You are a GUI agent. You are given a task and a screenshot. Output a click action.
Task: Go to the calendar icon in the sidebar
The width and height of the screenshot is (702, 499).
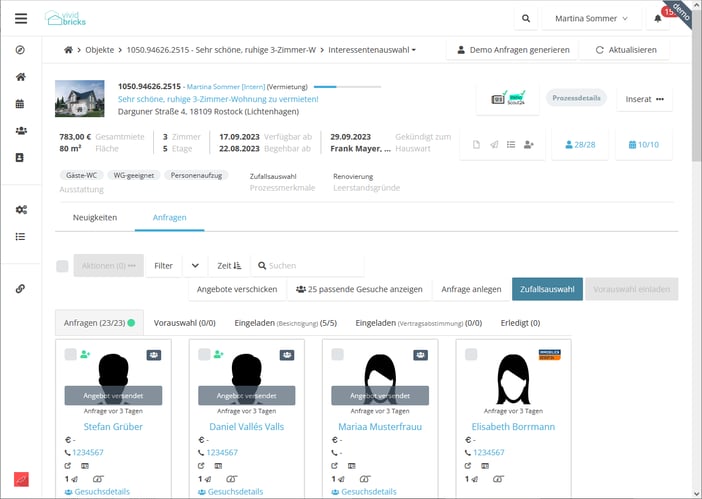[20, 104]
